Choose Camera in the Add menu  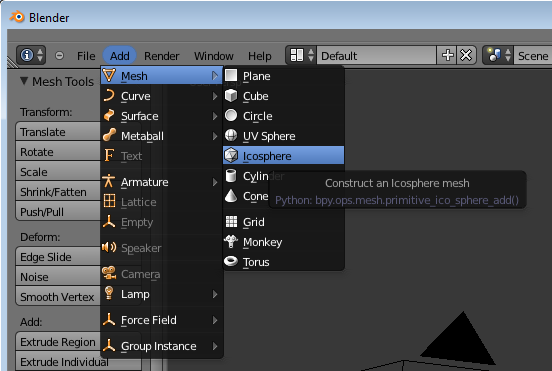pyautogui.click(x=162, y=274)
